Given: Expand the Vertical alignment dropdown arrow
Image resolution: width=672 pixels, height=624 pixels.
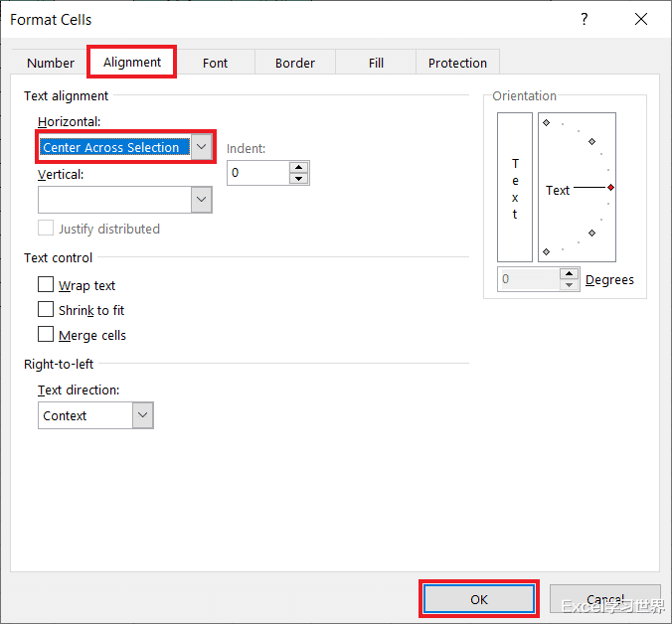Looking at the screenshot, I should [x=202, y=199].
